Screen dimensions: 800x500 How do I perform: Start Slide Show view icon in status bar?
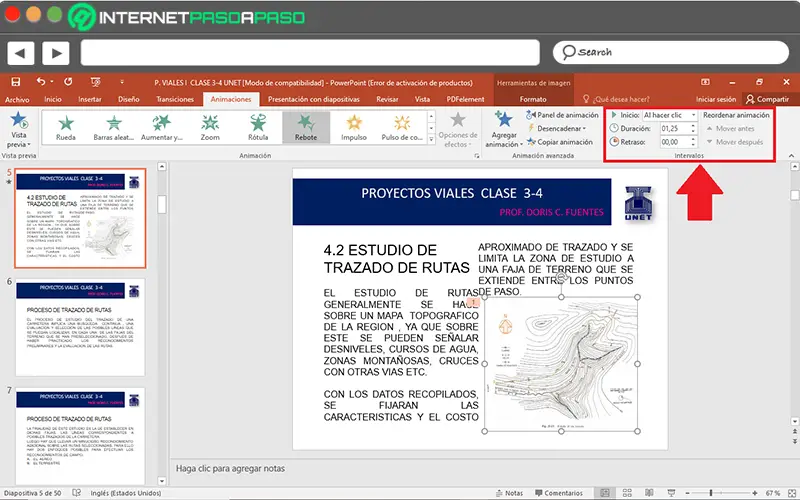click(x=671, y=493)
